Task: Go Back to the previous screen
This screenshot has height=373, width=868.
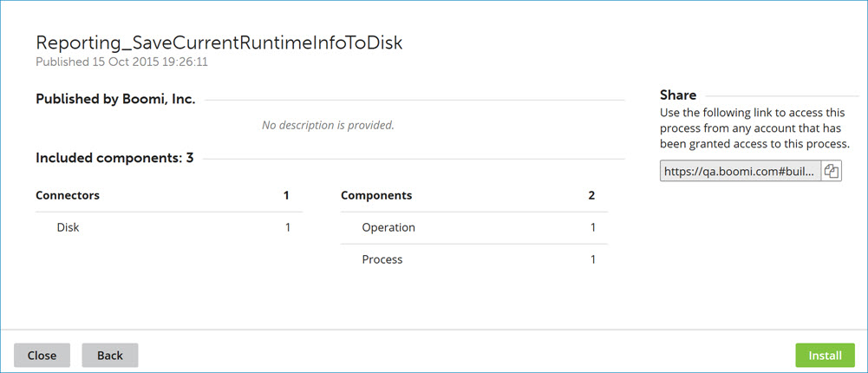Action: point(109,355)
